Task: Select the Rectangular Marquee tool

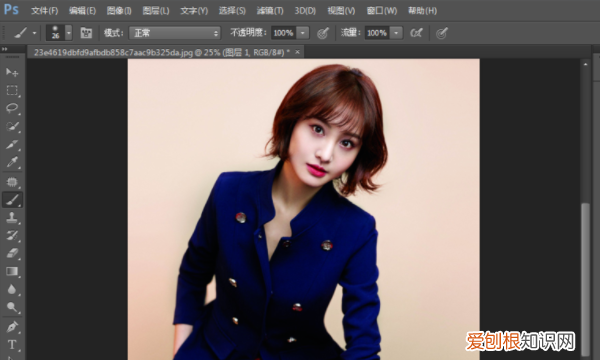Action: coord(12,90)
